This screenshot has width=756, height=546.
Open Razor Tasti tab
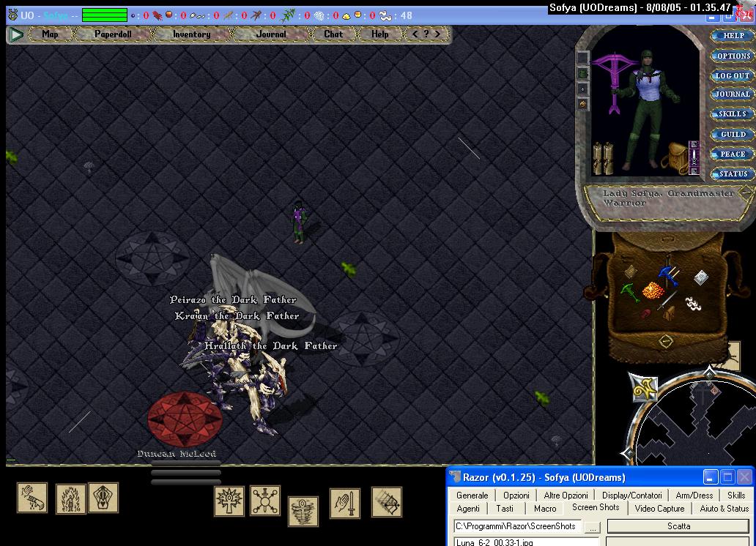[x=505, y=509]
